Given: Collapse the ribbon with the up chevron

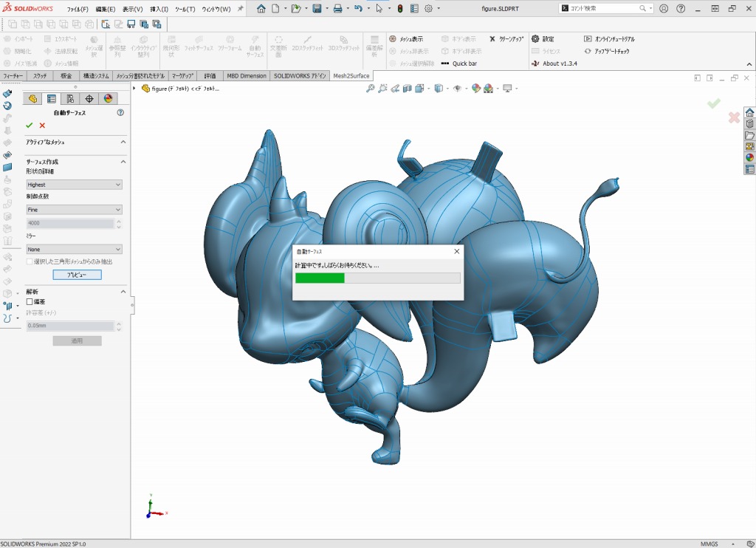Looking at the screenshot, I should click(x=749, y=64).
